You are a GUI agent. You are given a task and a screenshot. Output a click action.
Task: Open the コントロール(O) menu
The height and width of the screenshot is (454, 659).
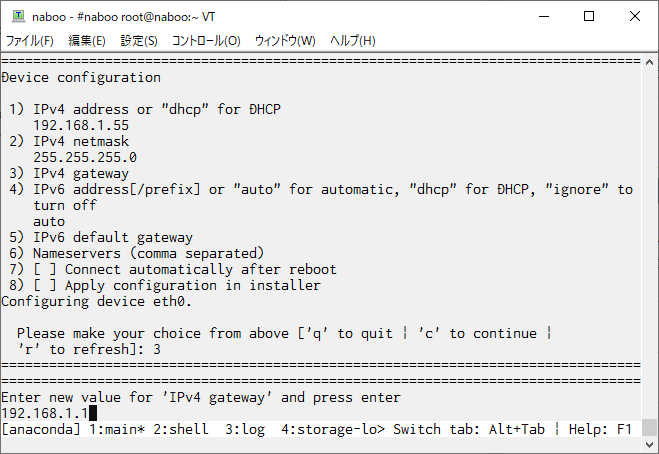click(x=206, y=41)
